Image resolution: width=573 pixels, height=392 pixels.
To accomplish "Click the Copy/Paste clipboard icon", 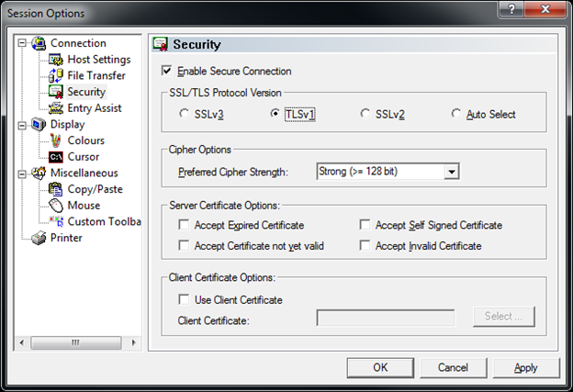I will (x=57, y=189).
